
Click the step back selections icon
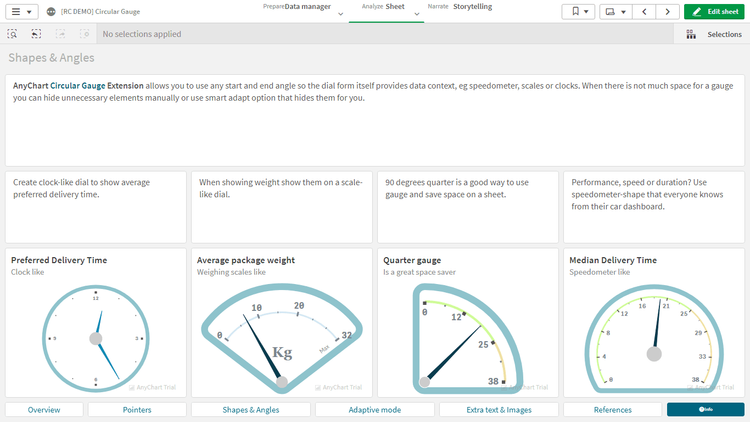tap(37, 34)
